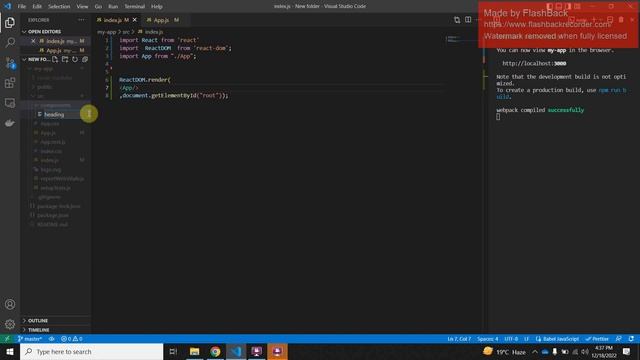Click UTF-8 encoding selector
This screenshot has height=360, width=640.
click(x=511, y=339)
